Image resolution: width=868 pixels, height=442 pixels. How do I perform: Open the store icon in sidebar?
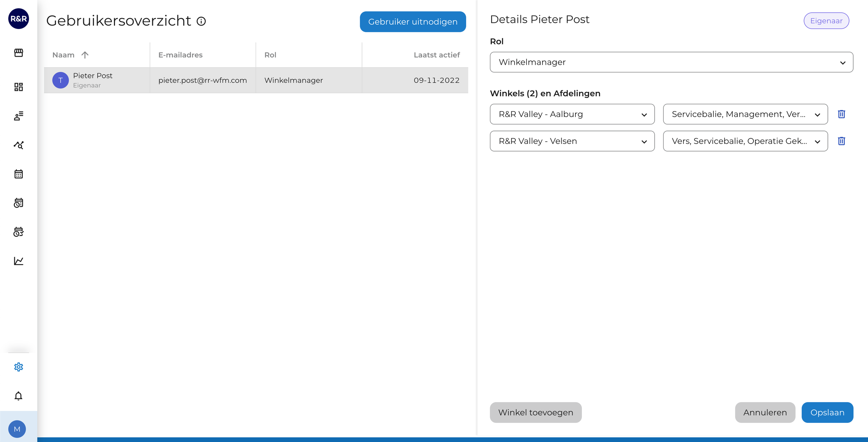[18, 53]
